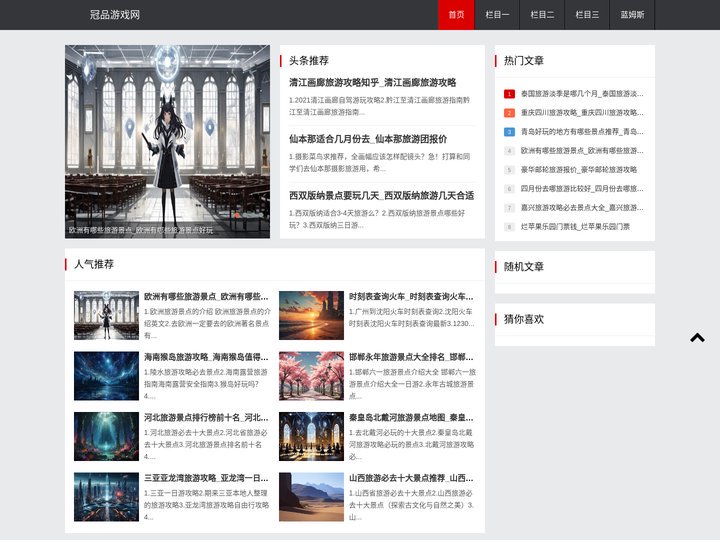Open headline 仙本那适合几月份去
720x540 pixels.
click(368, 139)
